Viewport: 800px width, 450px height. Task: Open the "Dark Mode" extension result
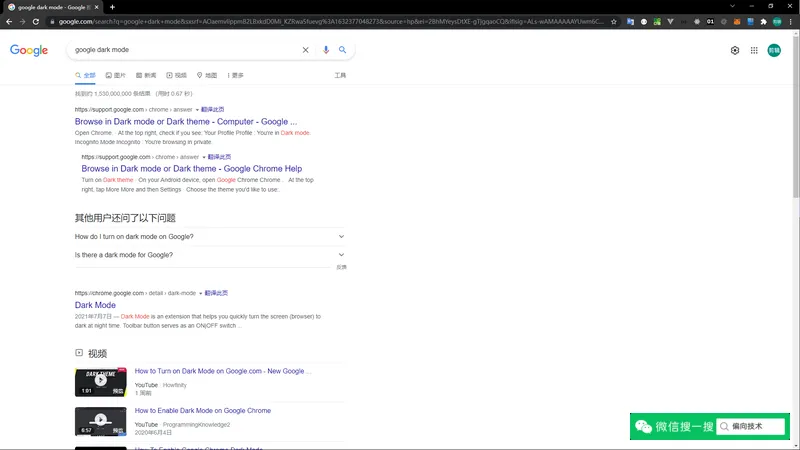[95, 305]
